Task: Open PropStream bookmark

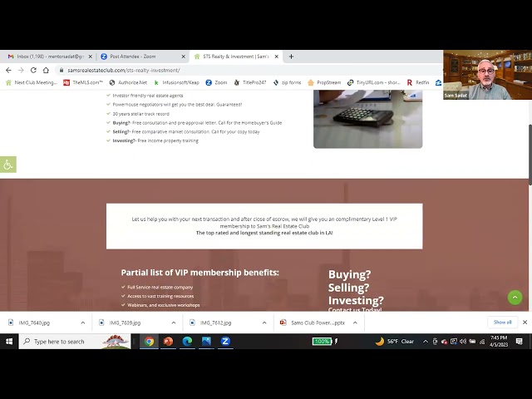Action: click(x=324, y=82)
